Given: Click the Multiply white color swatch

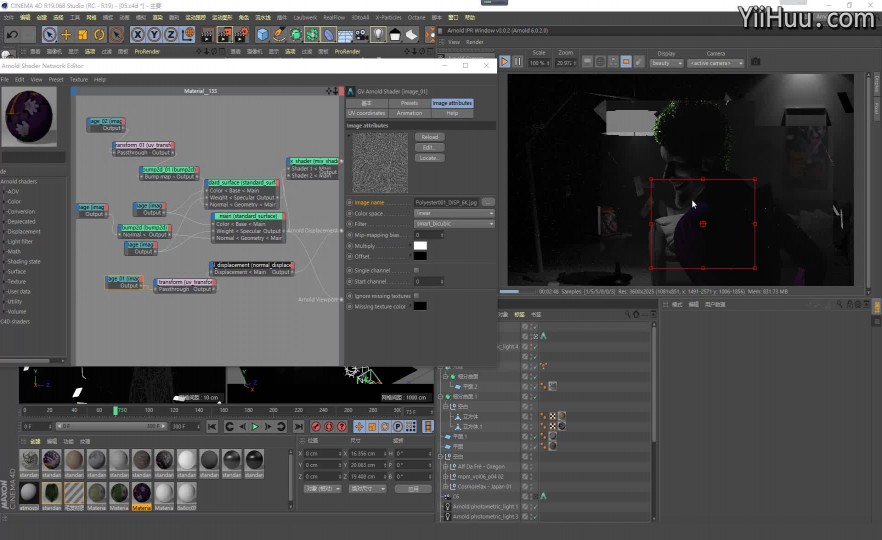Looking at the screenshot, I should coord(420,246).
